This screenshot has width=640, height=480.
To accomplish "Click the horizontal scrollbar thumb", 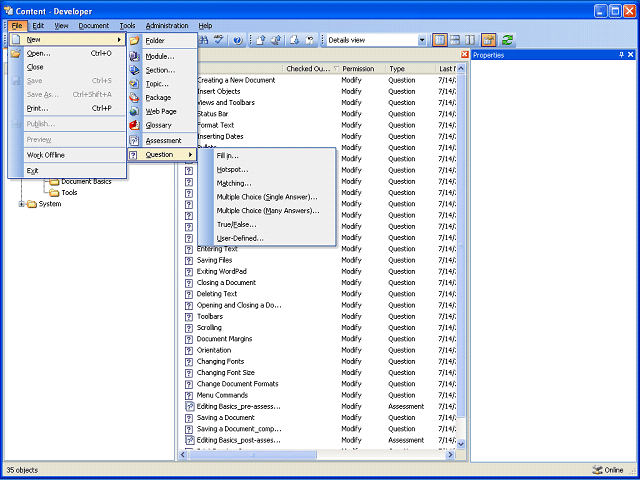I will click(x=253, y=454).
